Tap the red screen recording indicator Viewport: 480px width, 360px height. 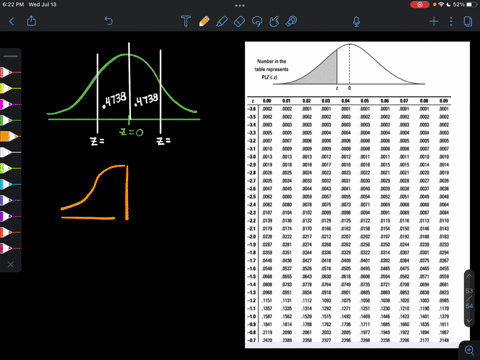click(420, 5)
